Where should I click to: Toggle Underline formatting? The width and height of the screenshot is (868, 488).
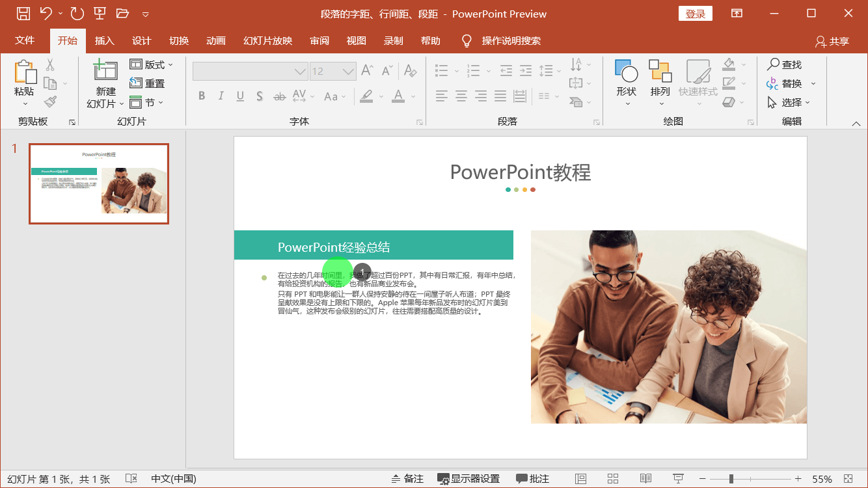(x=240, y=96)
